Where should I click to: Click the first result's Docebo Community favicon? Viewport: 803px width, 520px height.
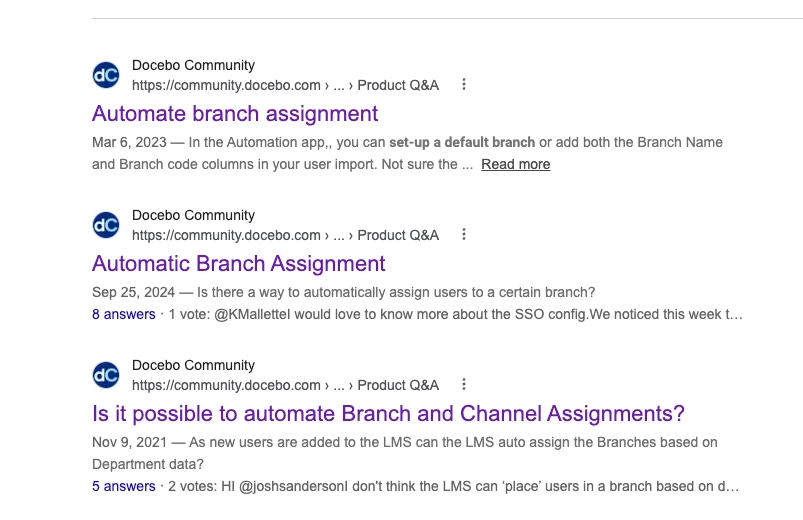point(106,75)
